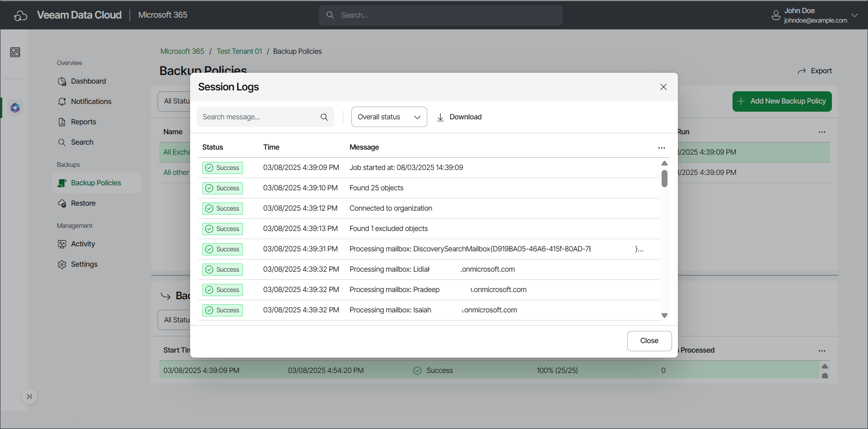Click the Reports document icon

(x=62, y=122)
